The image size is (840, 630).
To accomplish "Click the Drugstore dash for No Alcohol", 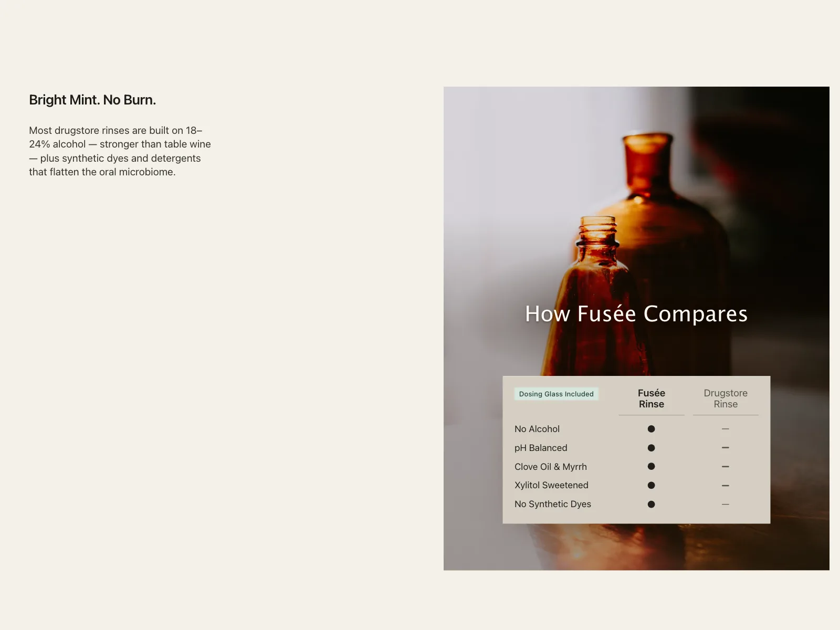I will [726, 429].
